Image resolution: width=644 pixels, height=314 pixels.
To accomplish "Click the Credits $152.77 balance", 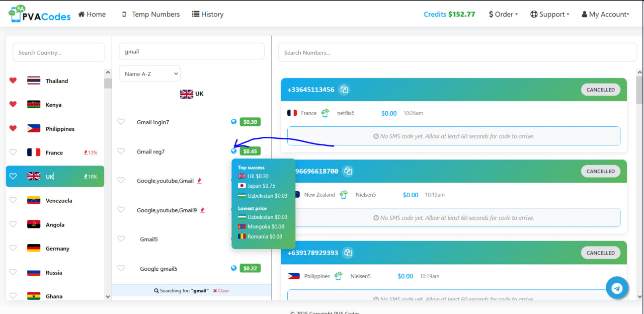I will point(449,14).
